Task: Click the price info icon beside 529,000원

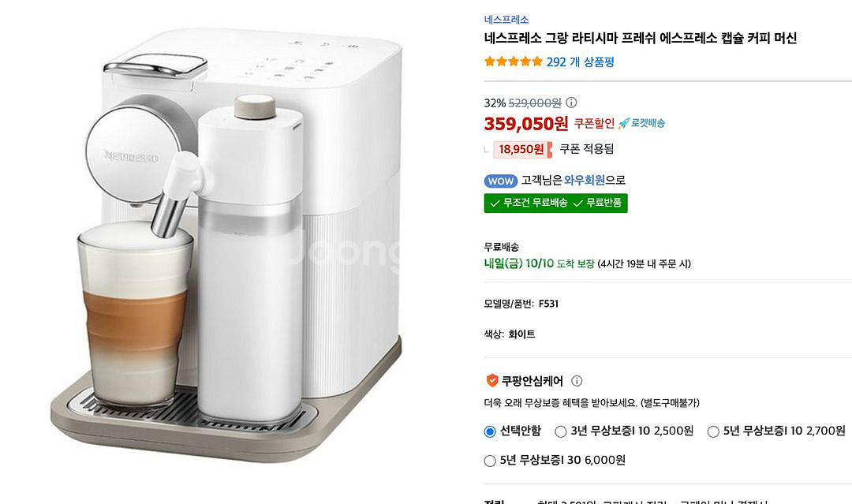Action: click(572, 103)
